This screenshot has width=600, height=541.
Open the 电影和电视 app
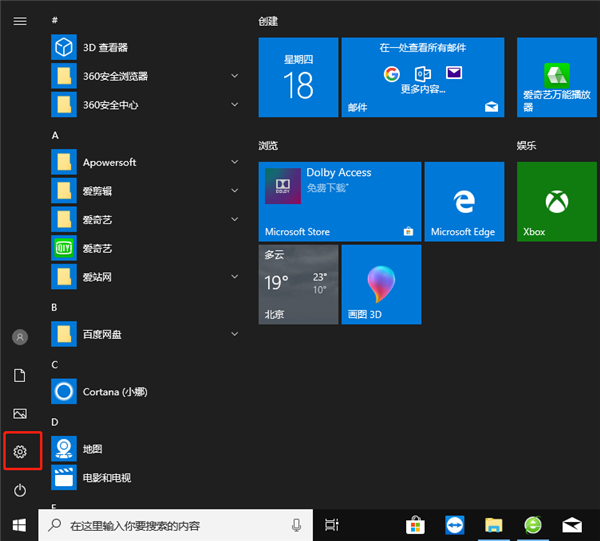coord(145,477)
